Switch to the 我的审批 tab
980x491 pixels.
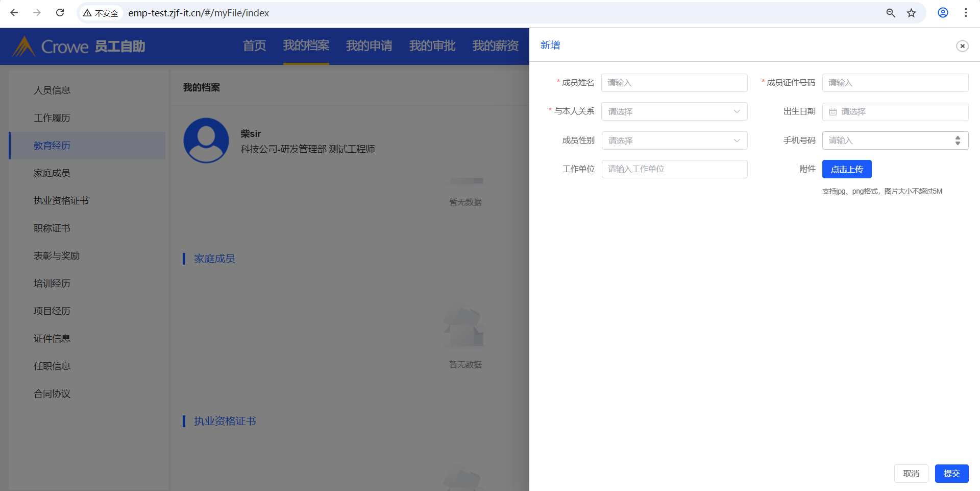[432, 46]
